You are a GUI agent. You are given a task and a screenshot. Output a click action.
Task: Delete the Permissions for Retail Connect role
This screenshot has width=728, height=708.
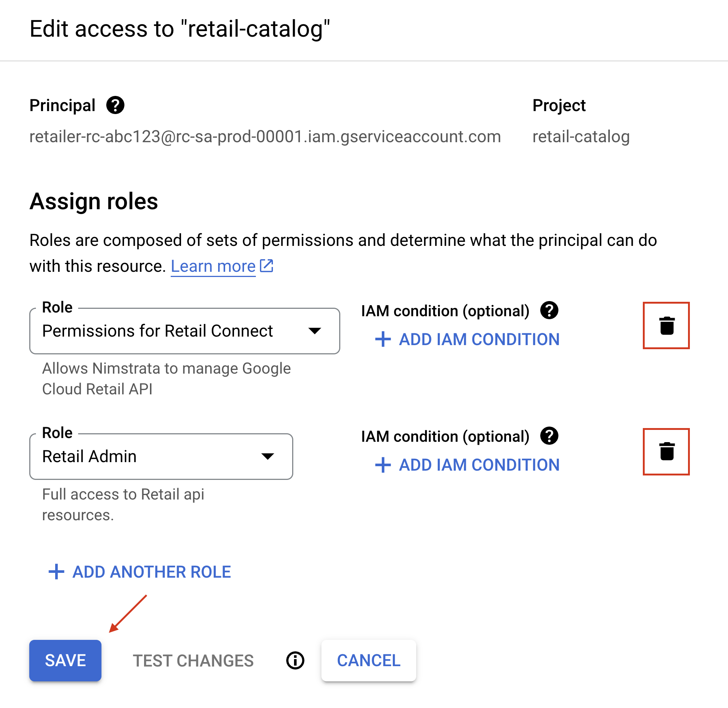coord(666,325)
